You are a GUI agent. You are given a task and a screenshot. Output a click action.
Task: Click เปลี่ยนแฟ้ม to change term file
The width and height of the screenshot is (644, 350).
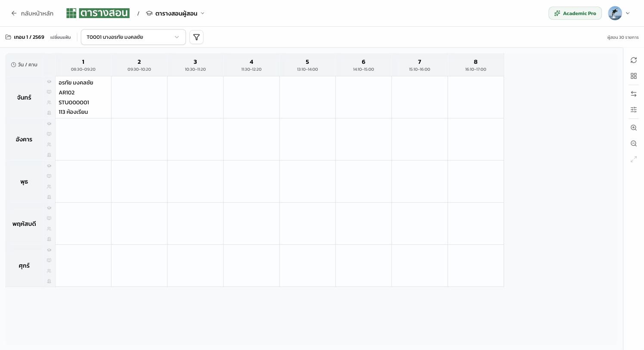coord(60,37)
